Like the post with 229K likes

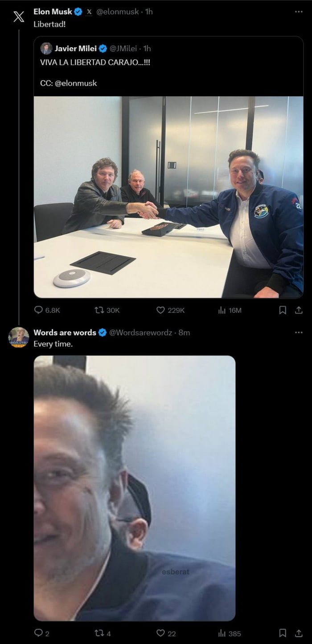click(x=160, y=310)
